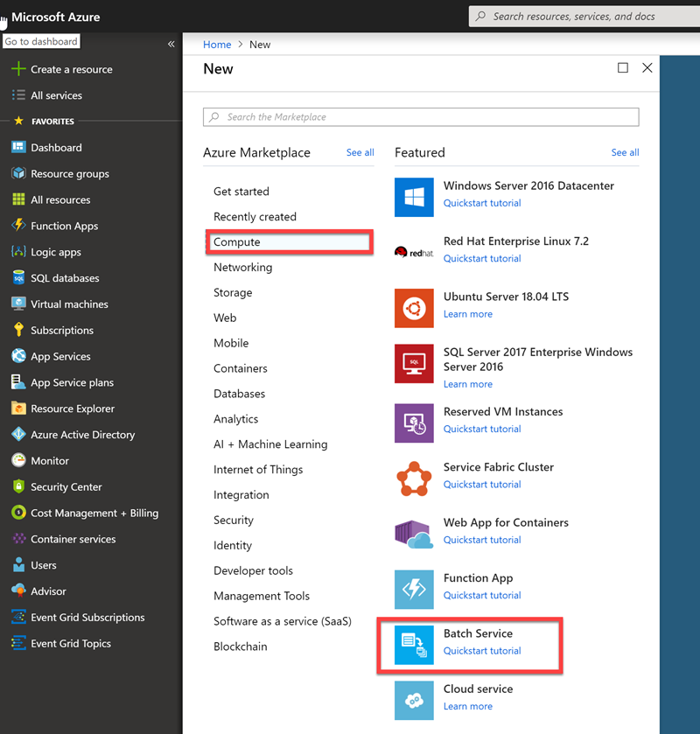This screenshot has height=734, width=700.
Task: Click the Microsoft Azure title
Action: point(56,17)
